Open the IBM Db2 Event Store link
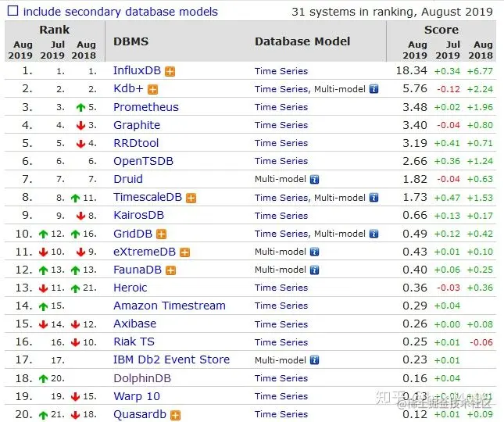This screenshot has width=504, height=422. point(172,359)
